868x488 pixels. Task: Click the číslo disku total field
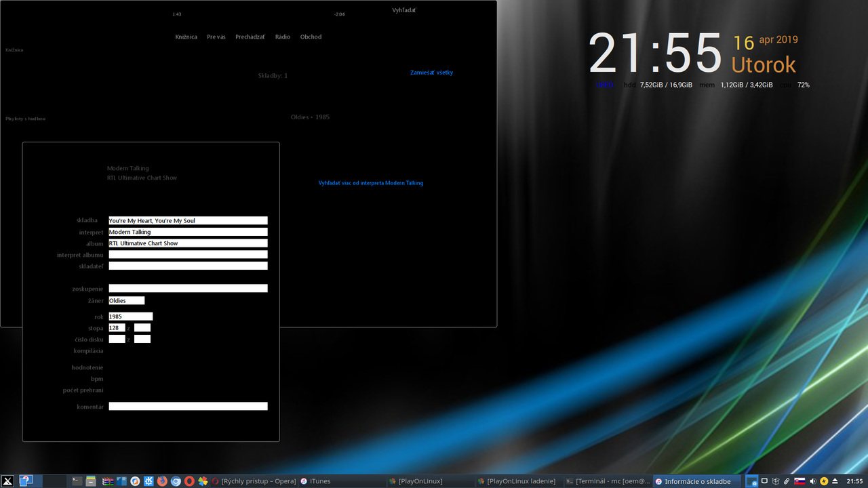point(142,339)
